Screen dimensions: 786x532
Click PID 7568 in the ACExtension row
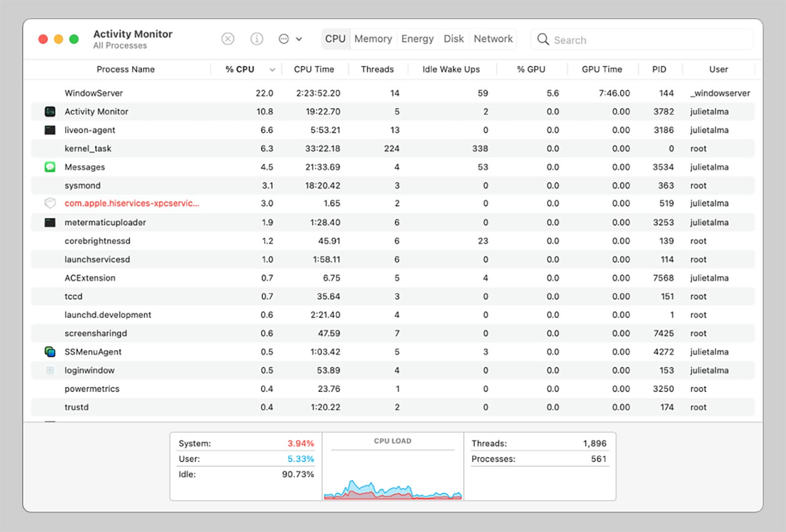(x=663, y=278)
